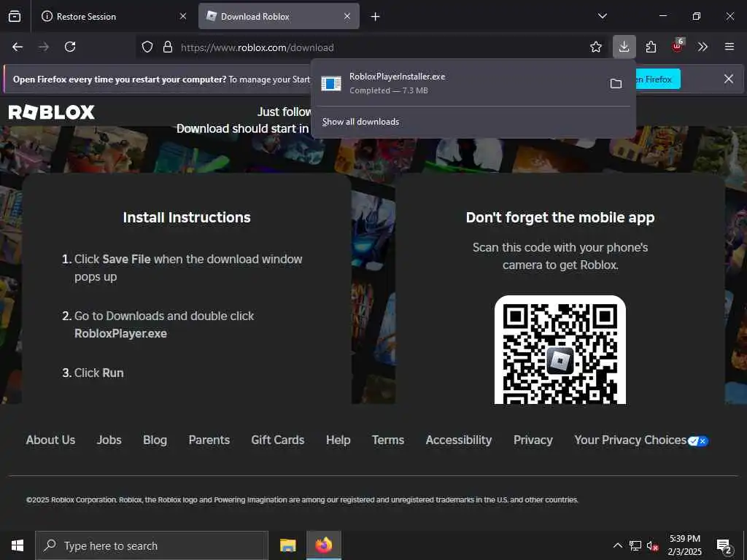747x560 pixels.
Task: Open the Accessibility footer link
Action: [x=459, y=440]
